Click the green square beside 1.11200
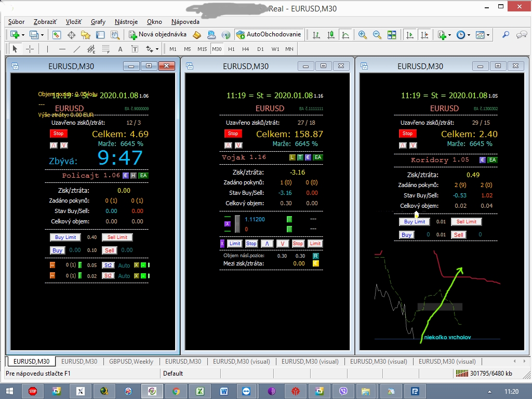 point(289,220)
